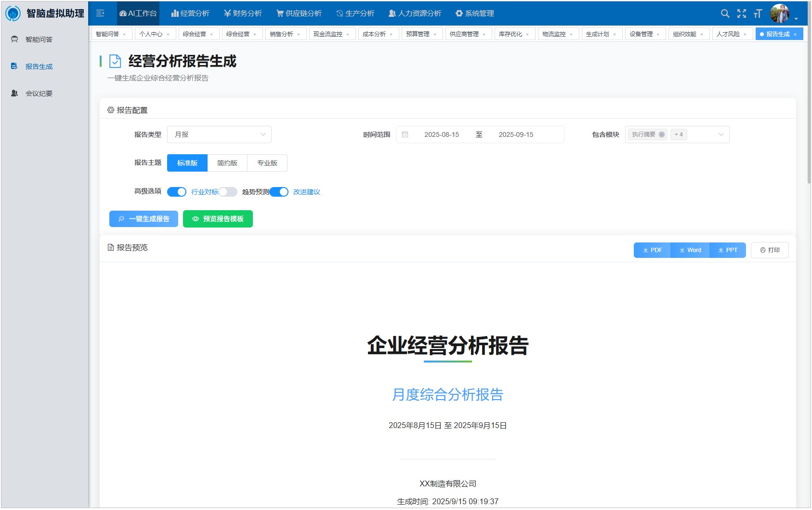The image size is (812, 510).
Task: Download the report as PDF
Action: click(652, 250)
